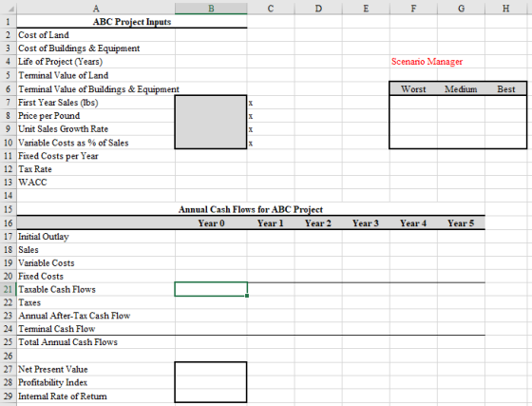The width and height of the screenshot is (532, 406).
Task: Click the 'Medium' scenario header
Action: (461, 89)
